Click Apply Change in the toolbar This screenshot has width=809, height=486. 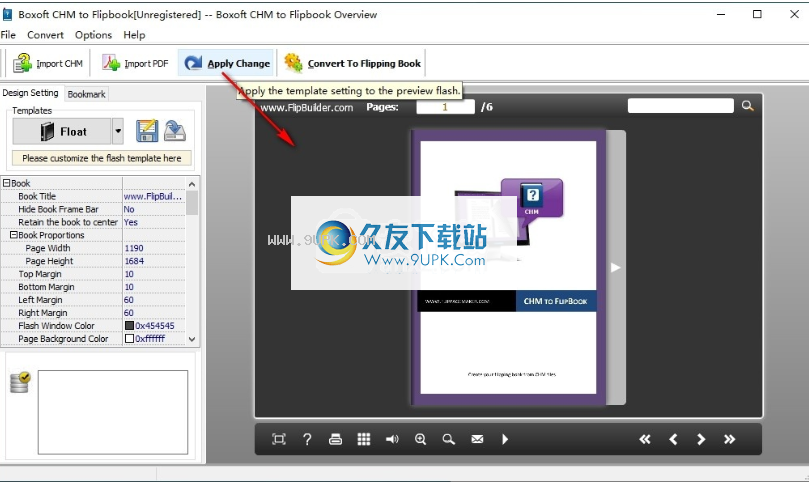coord(226,63)
